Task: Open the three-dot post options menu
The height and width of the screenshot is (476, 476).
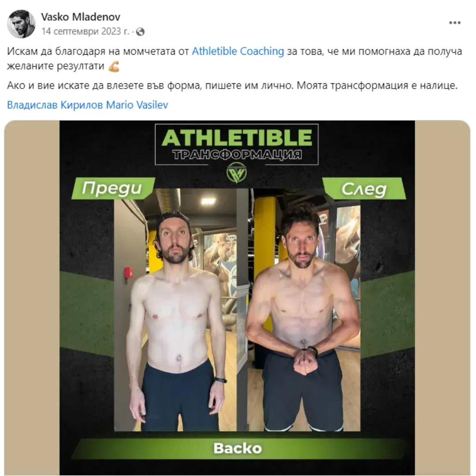Action: click(x=454, y=23)
